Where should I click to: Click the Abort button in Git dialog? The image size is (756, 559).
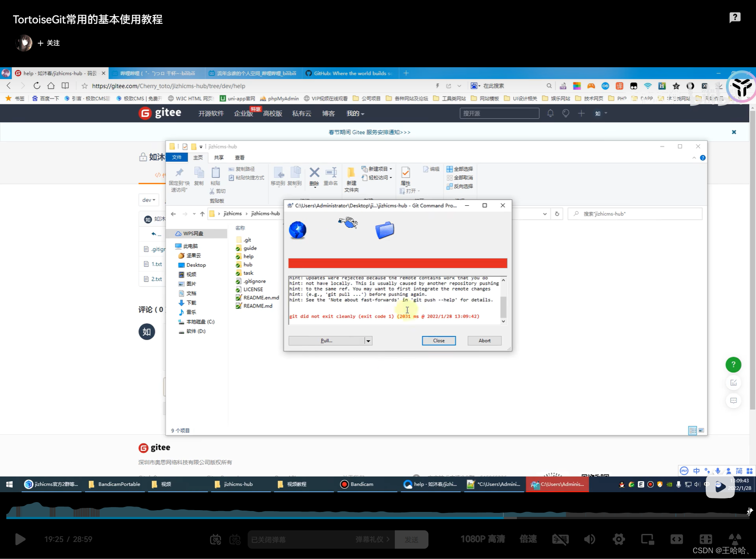(x=485, y=341)
